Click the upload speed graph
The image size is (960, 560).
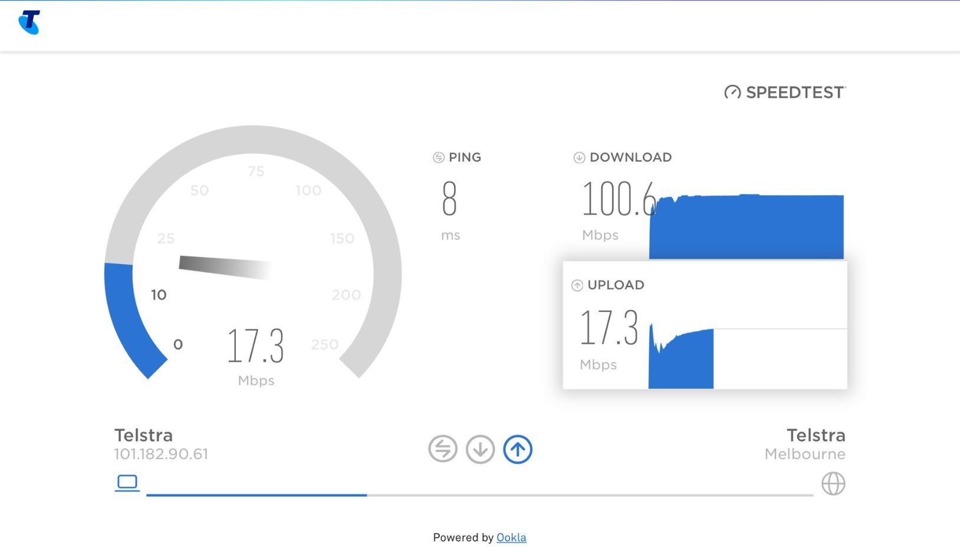pyautogui.click(x=681, y=356)
